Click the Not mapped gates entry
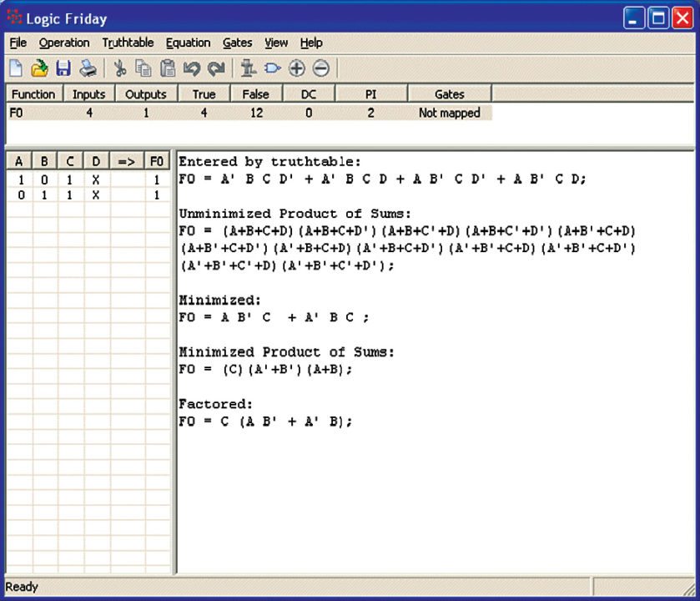The width and height of the screenshot is (700, 601). pyautogui.click(x=451, y=112)
